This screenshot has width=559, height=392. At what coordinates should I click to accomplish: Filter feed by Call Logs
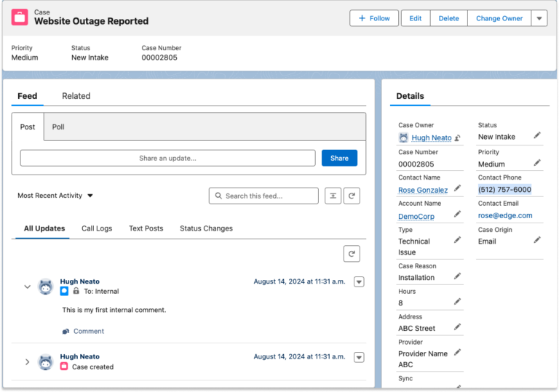(x=97, y=228)
